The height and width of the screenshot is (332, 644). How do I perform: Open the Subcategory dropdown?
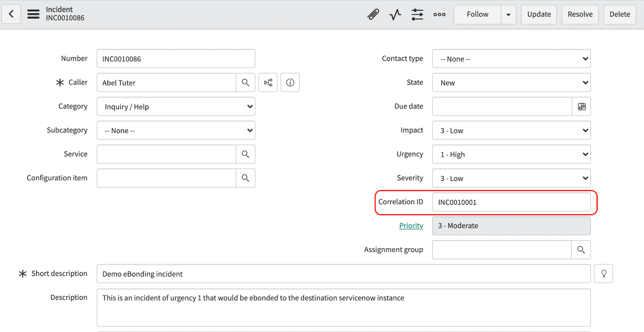[176, 130]
